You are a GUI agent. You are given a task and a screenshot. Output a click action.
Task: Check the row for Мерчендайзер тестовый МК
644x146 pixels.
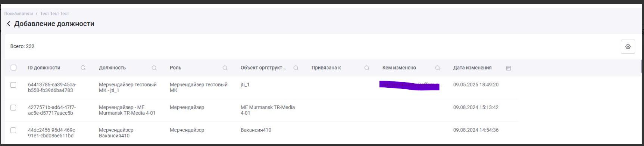(13, 85)
